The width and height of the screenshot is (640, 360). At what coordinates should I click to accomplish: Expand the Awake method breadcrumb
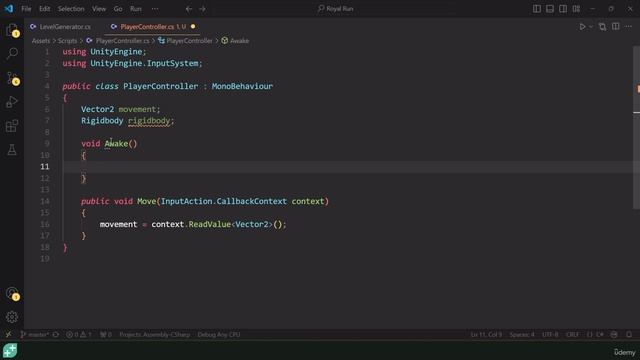coord(235,41)
